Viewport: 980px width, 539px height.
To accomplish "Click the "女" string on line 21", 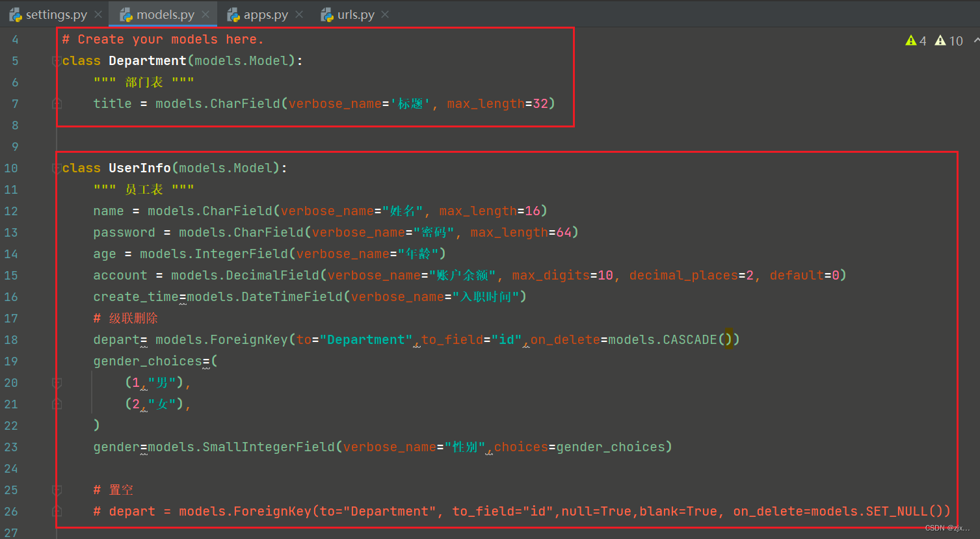I will [162, 404].
